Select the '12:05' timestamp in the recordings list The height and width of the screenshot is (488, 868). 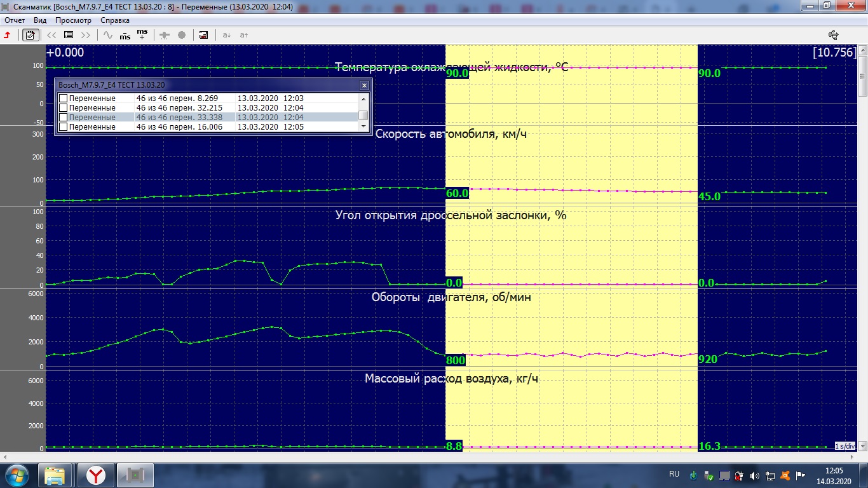click(293, 127)
